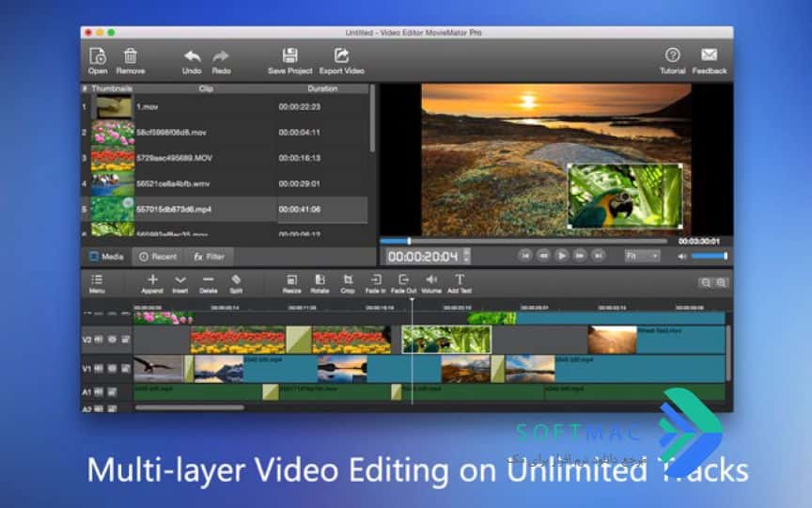Select the row 4 clip lasting 00:00:29:01
This screenshot has height=508, width=812.
coord(226,183)
